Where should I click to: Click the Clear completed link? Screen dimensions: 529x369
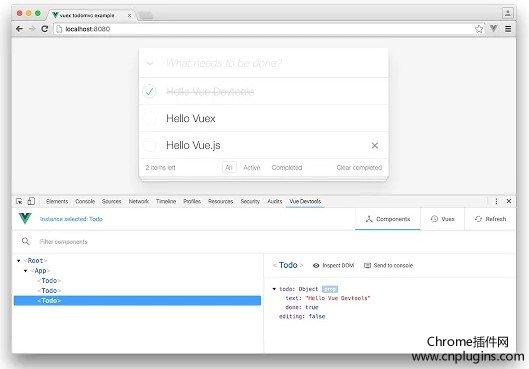(x=359, y=168)
